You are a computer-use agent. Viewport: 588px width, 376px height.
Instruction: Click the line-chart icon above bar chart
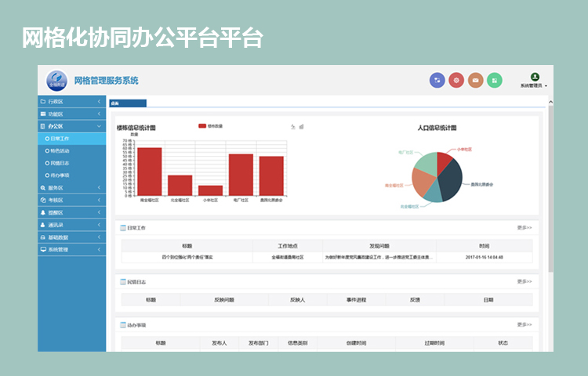(x=293, y=126)
